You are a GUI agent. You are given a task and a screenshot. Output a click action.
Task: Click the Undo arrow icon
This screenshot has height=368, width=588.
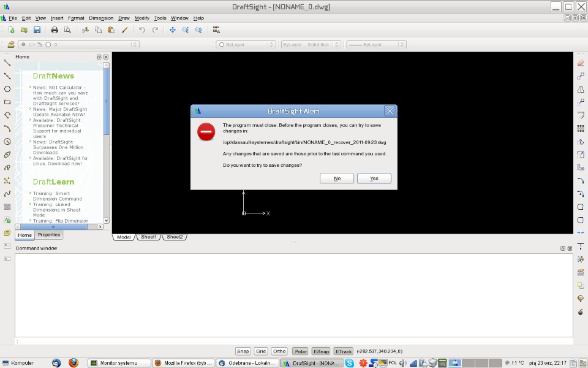point(141,30)
